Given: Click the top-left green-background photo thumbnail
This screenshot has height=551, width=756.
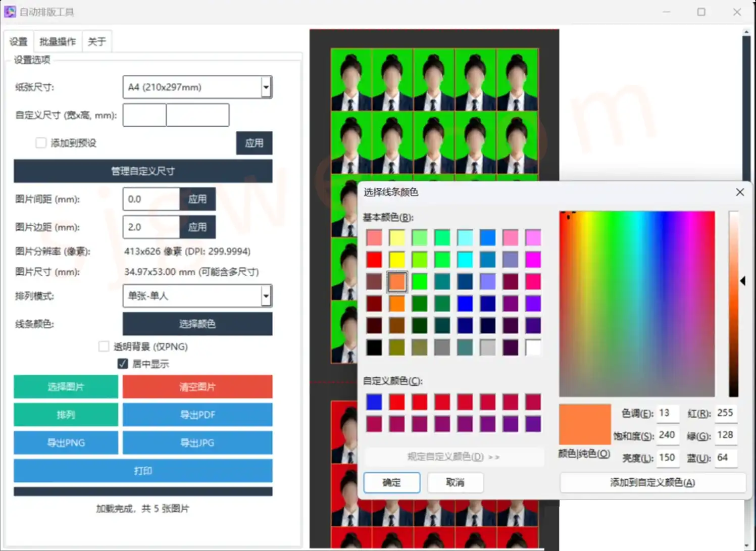Looking at the screenshot, I should [x=351, y=80].
